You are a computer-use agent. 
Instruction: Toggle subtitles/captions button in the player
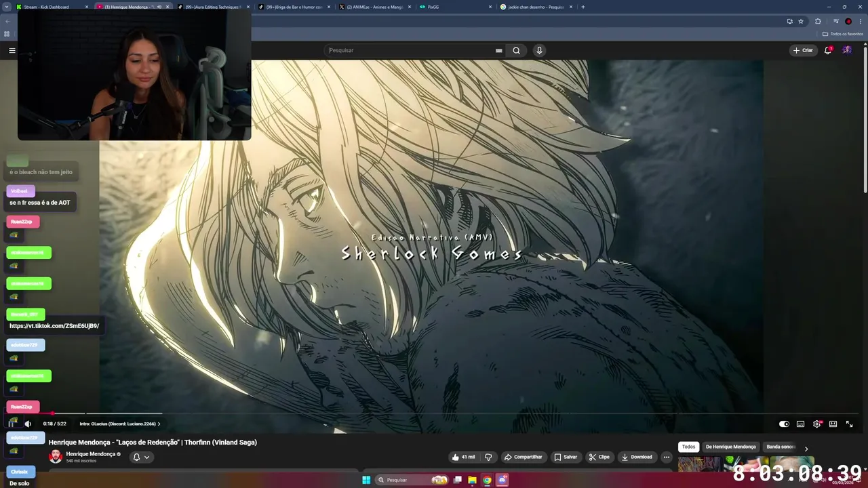[x=800, y=424]
